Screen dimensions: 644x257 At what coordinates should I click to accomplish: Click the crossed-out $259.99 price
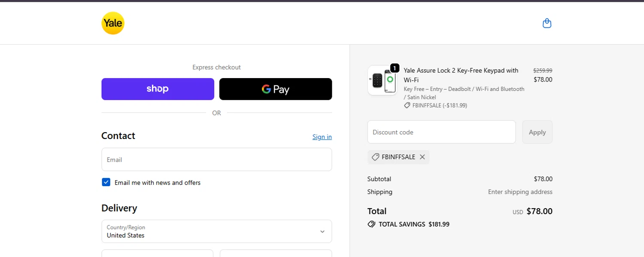coord(543,71)
